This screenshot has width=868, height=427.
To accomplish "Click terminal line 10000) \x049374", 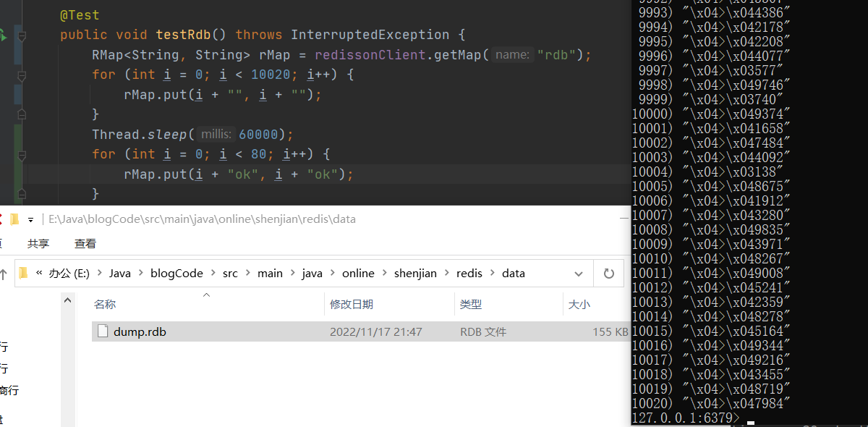I will (711, 114).
